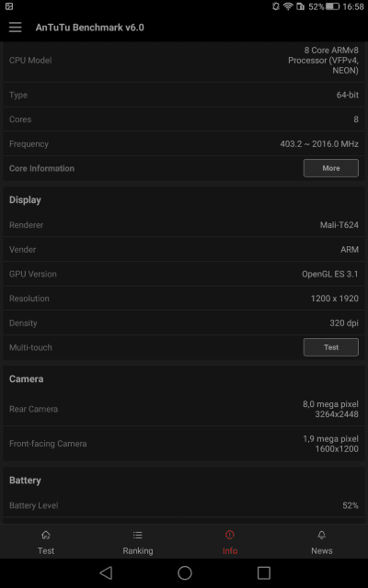368x588 pixels.
Task: Start the Multi-touch Test button
Action: (x=331, y=347)
